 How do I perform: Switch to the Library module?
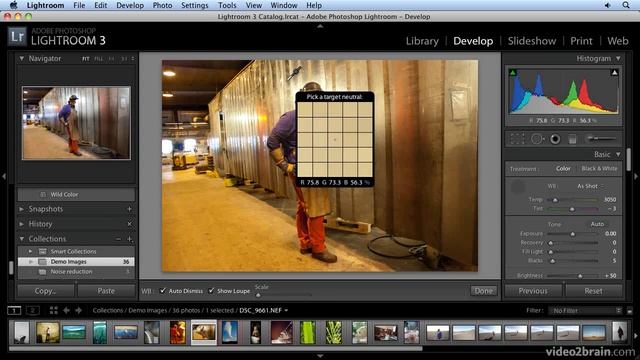[x=422, y=41]
